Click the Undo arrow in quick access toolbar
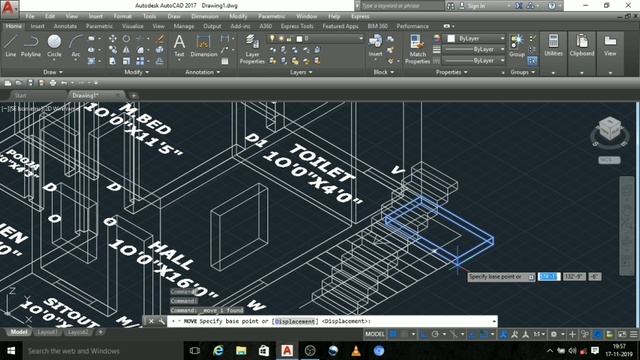Viewport: 640px width, 360px height. [64, 83]
